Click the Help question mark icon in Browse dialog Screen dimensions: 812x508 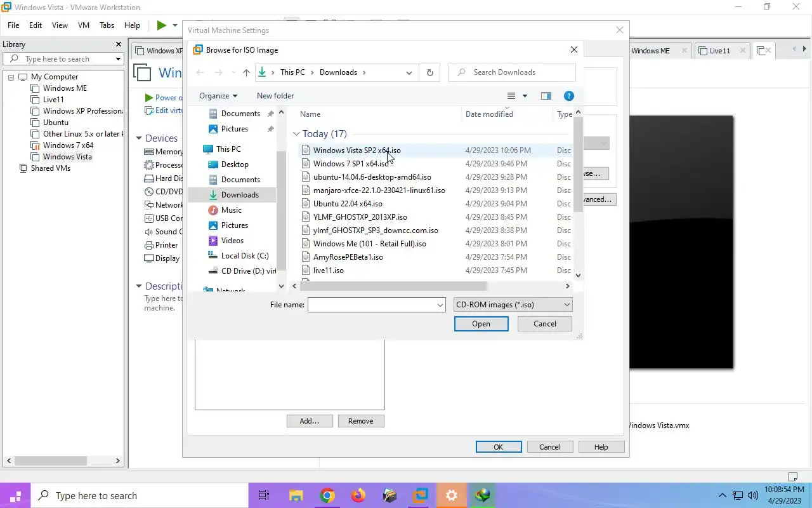point(569,96)
